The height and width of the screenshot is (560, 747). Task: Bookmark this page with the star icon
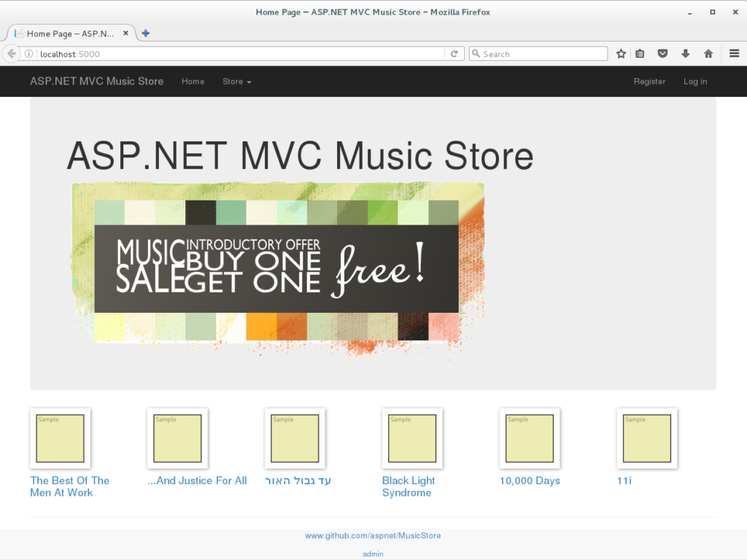point(621,54)
